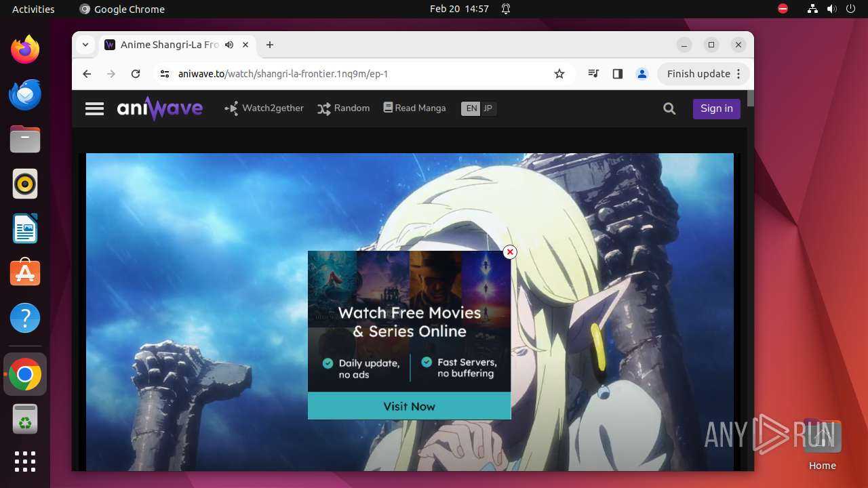Open media controls in Chrome toolbar

(593, 74)
